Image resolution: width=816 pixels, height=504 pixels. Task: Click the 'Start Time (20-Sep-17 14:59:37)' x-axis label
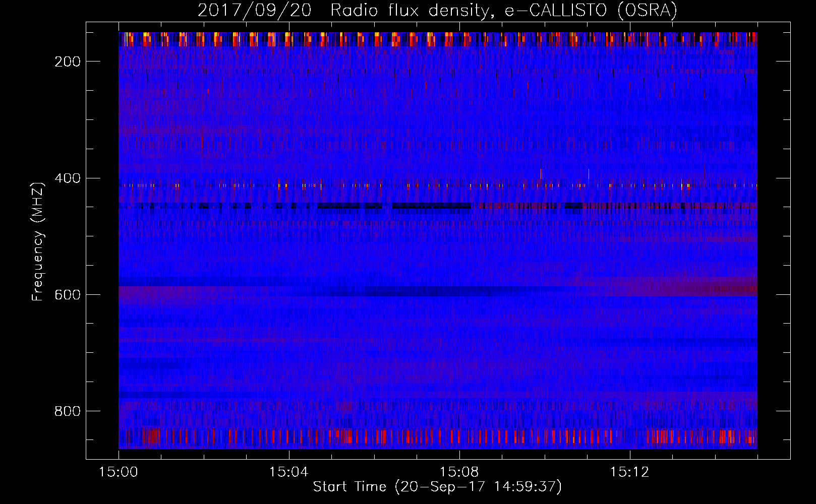pyautogui.click(x=437, y=487)
